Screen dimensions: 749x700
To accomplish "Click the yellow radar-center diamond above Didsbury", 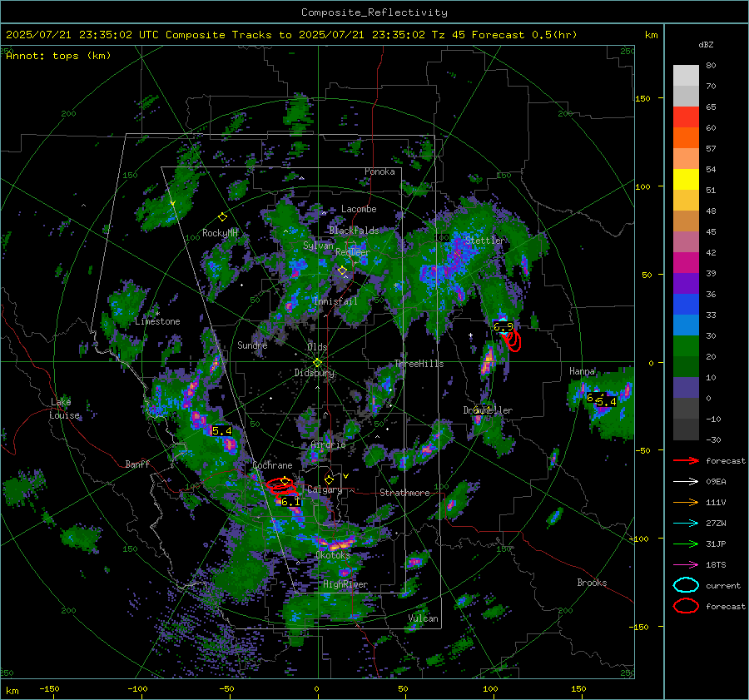I will coord(317,363).
